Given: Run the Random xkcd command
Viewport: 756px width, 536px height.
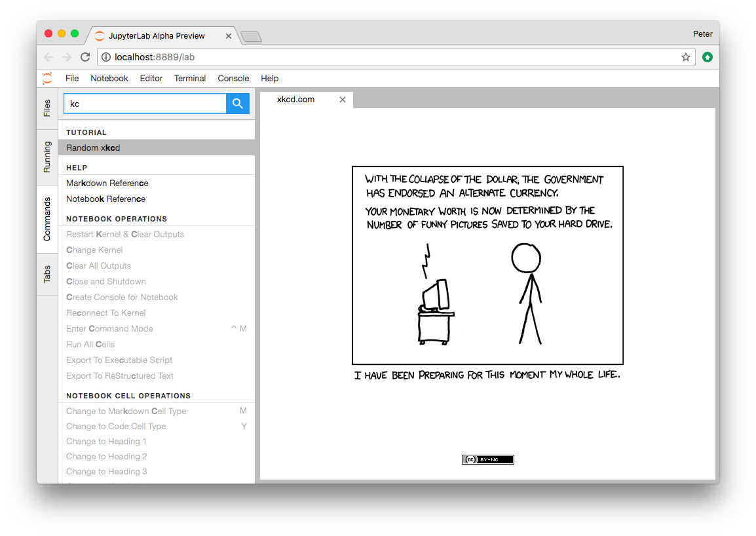Looking at the screenshot, I should [157, 147].
